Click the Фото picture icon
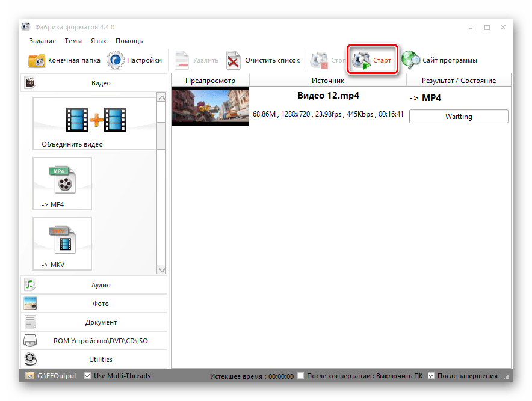The height and width of the screenshot is (401, 532). click(x=30, y=304)
